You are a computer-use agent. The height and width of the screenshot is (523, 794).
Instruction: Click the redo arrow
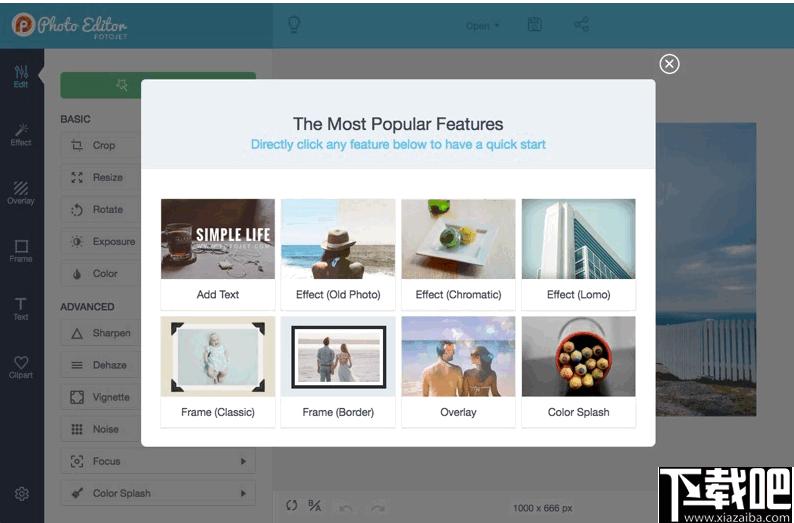click(x=377, y=508)
